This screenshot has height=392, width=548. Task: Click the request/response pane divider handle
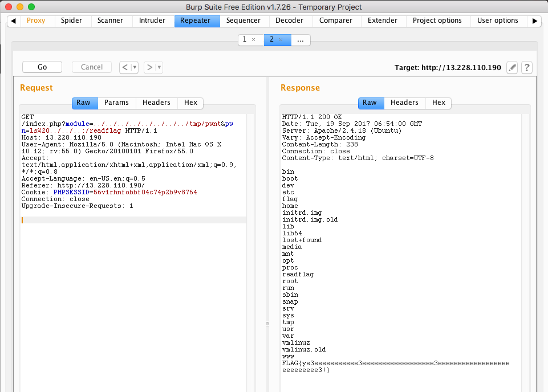tap(267, 324)
